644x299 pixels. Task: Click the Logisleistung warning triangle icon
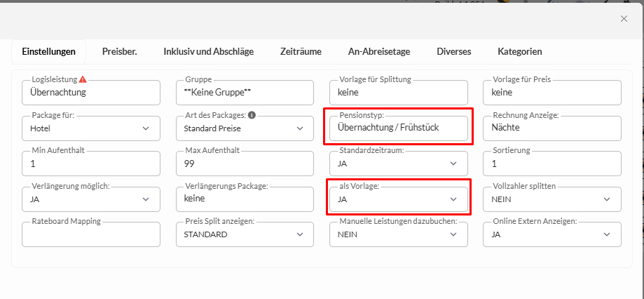[x=83, y=79]
